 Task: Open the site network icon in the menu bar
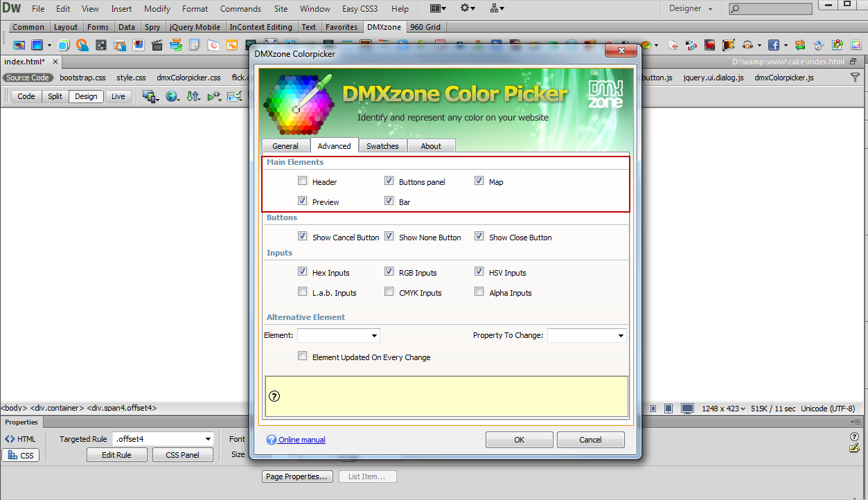(497, 8)
